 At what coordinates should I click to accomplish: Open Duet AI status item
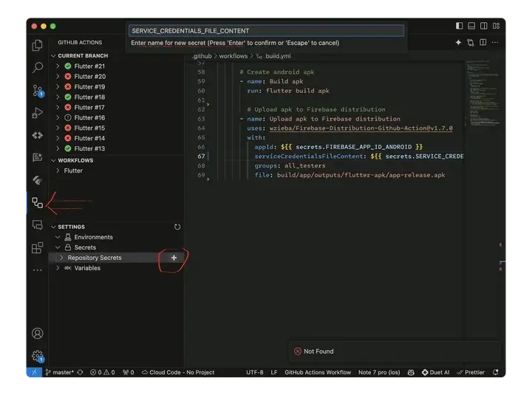(x=436, y=372)
